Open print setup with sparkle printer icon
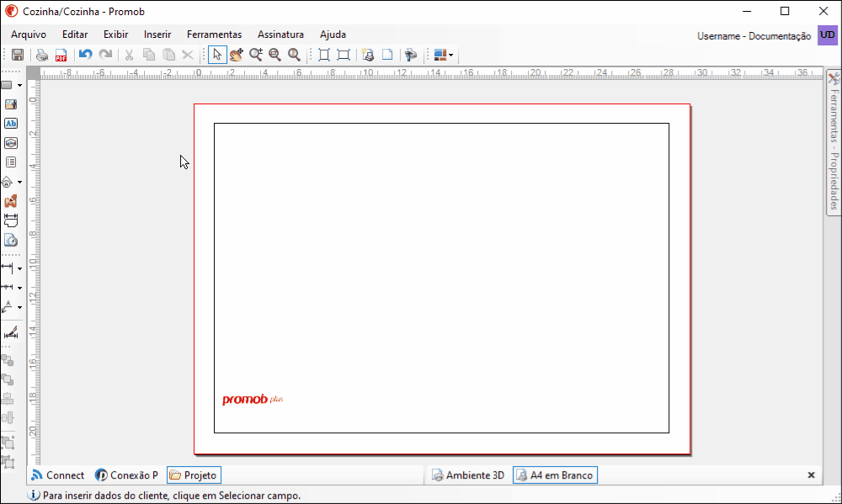The height and width of the screenshot is (504, 842). [368, 55]
